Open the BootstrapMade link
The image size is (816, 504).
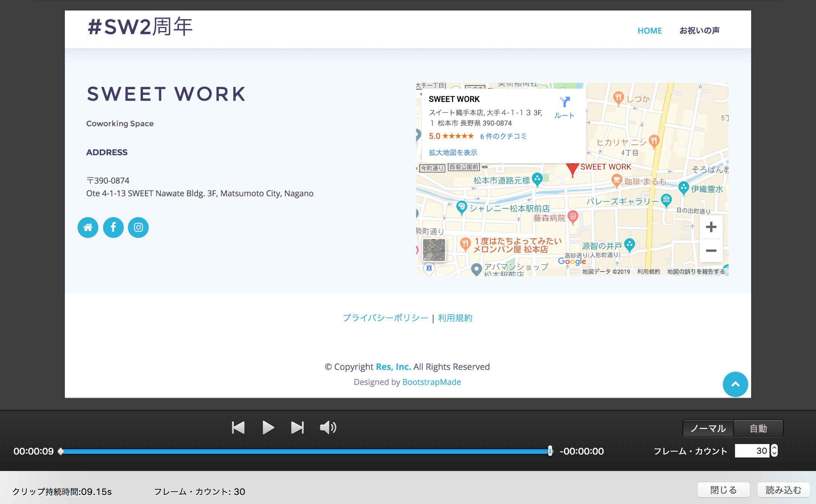[432, 382]
